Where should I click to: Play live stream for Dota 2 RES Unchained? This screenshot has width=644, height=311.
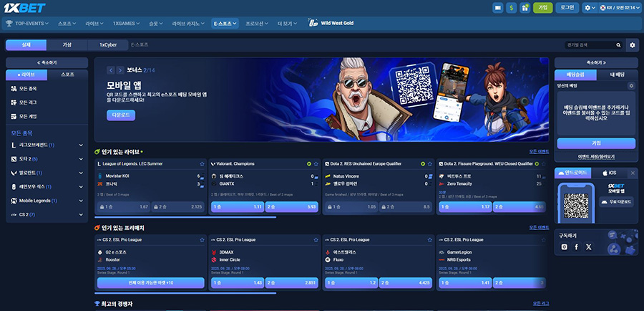tap(423, 163)
